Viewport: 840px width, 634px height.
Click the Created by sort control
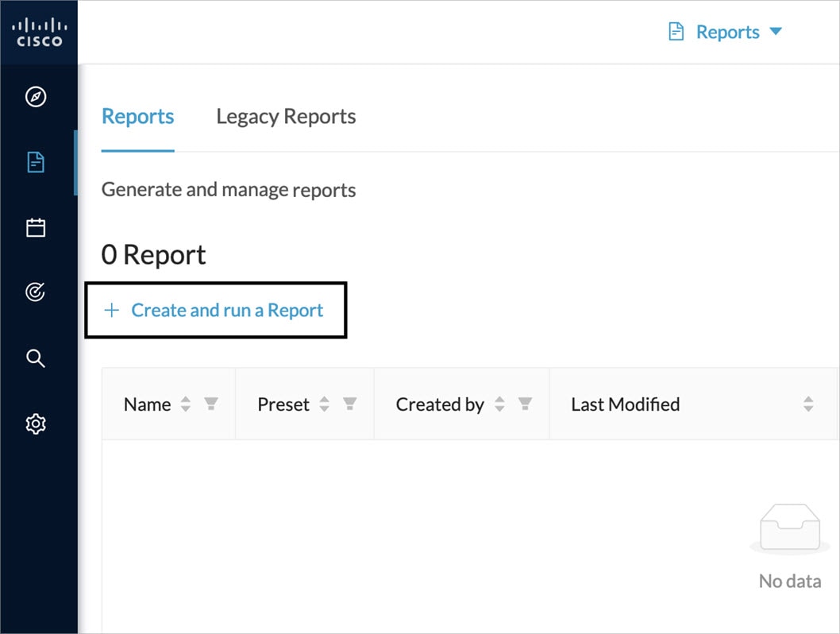pos(499,404)
